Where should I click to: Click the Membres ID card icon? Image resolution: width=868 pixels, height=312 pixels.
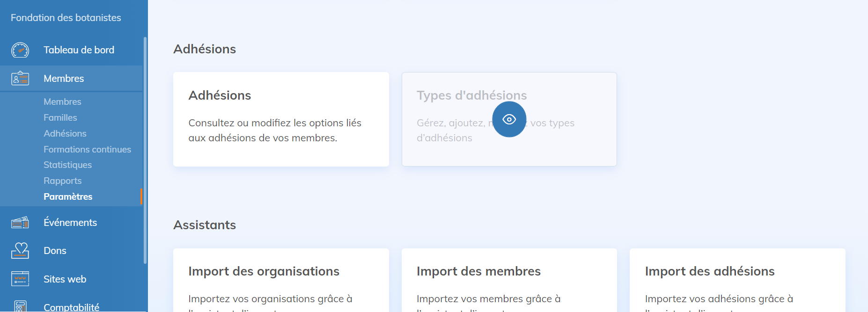tap(20, 79)
